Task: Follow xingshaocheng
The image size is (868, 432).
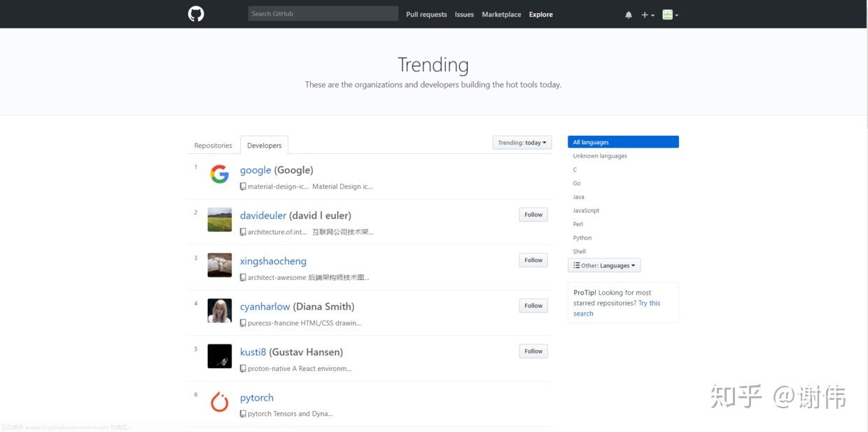Action: tap(533, 260)
